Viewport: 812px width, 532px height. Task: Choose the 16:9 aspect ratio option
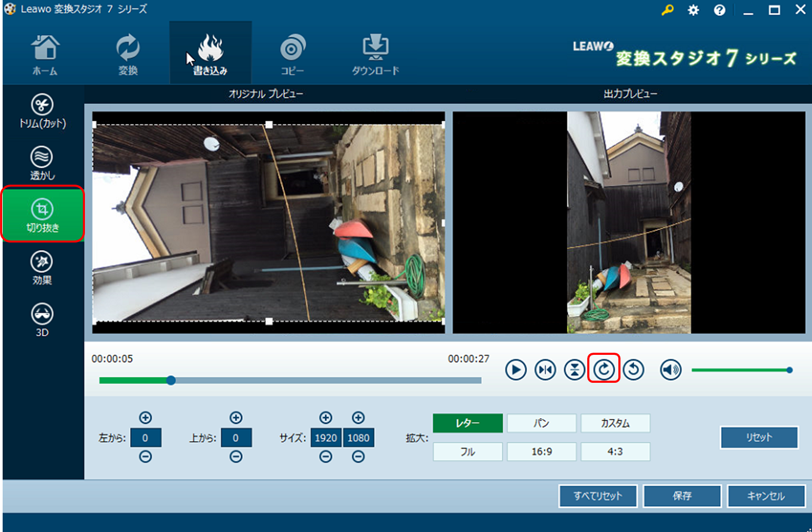[x=541, y=451]
